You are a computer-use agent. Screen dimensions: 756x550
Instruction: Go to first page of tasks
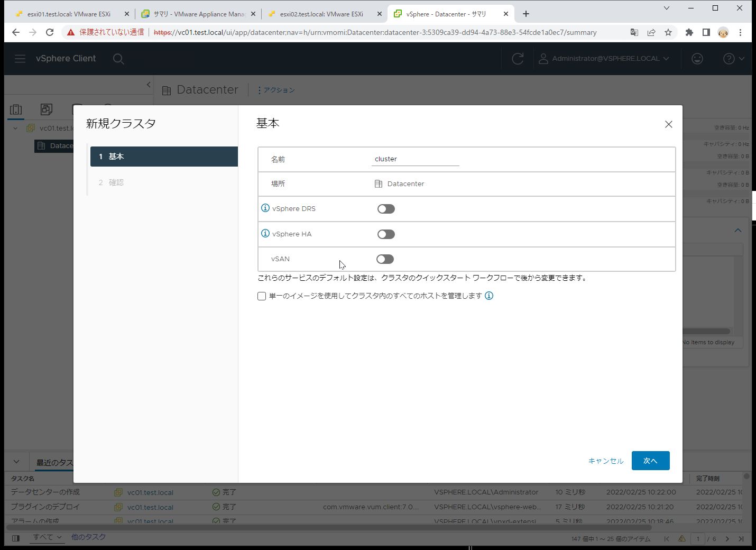667,539
